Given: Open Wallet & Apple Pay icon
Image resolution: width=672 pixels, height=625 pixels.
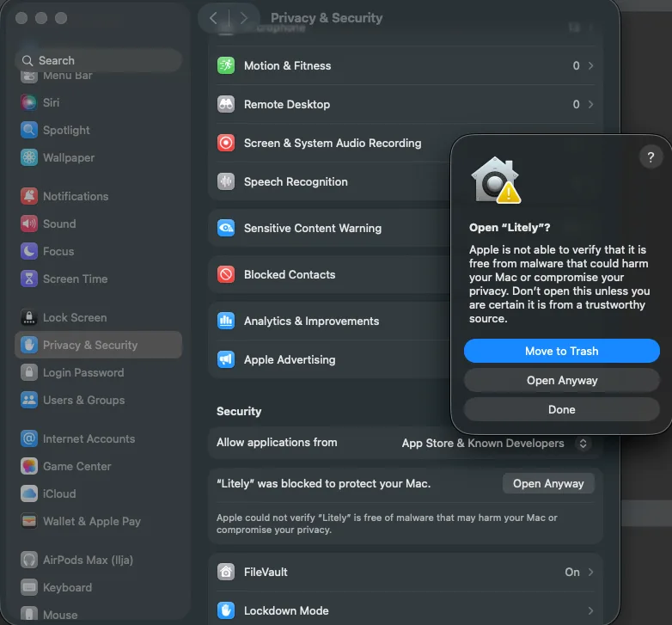Looking at the screenshot, I should 28,521.
